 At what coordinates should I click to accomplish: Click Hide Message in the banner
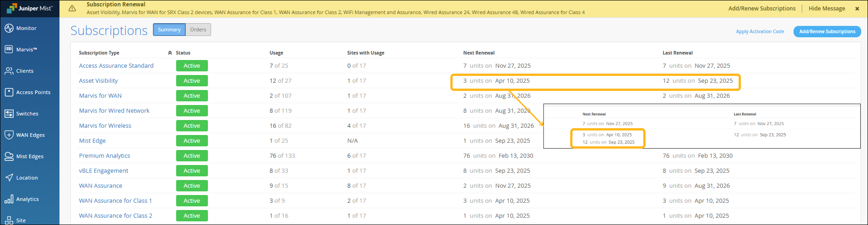tap(827, 8)
